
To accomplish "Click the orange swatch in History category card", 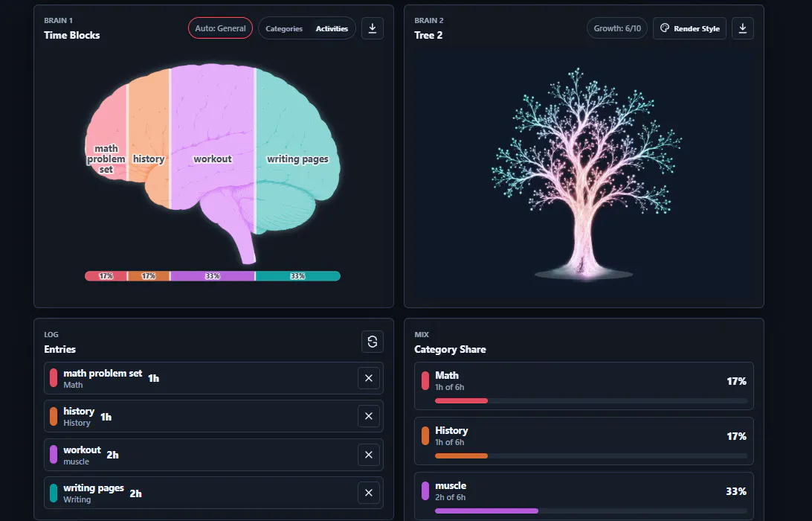I will pos(425,436).
